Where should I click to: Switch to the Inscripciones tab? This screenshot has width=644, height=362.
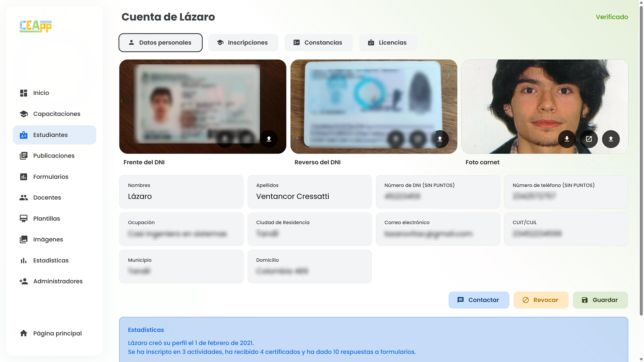tap(243, 43)
